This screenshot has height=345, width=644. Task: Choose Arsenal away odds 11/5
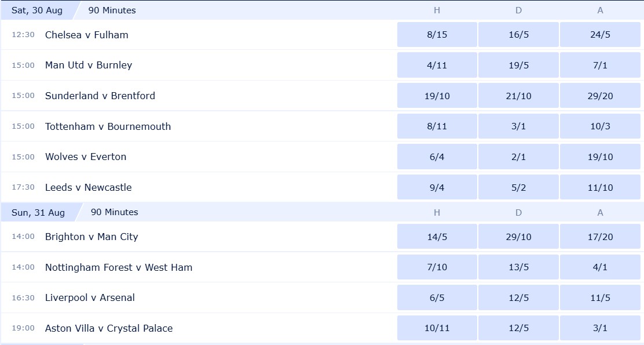coord(600,297)
